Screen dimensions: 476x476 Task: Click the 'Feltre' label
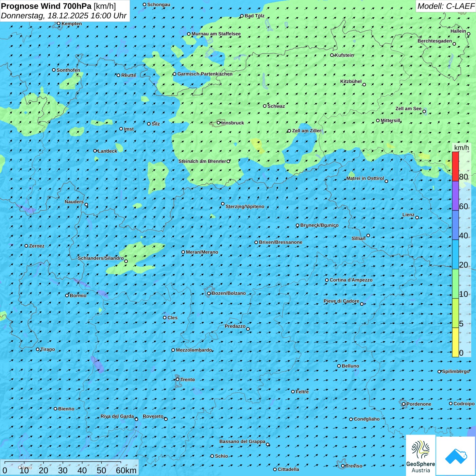(x=302, y=392)
